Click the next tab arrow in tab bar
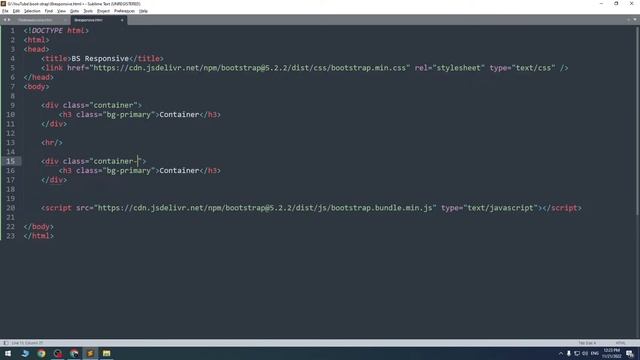The height and width of the screenshot is (360, 640). tap(9, 20)
